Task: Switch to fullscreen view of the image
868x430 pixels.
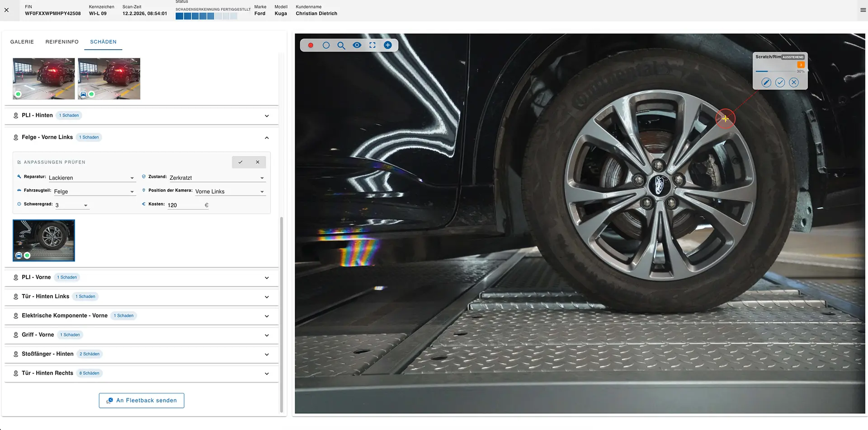Action: (x=372, y=45)
